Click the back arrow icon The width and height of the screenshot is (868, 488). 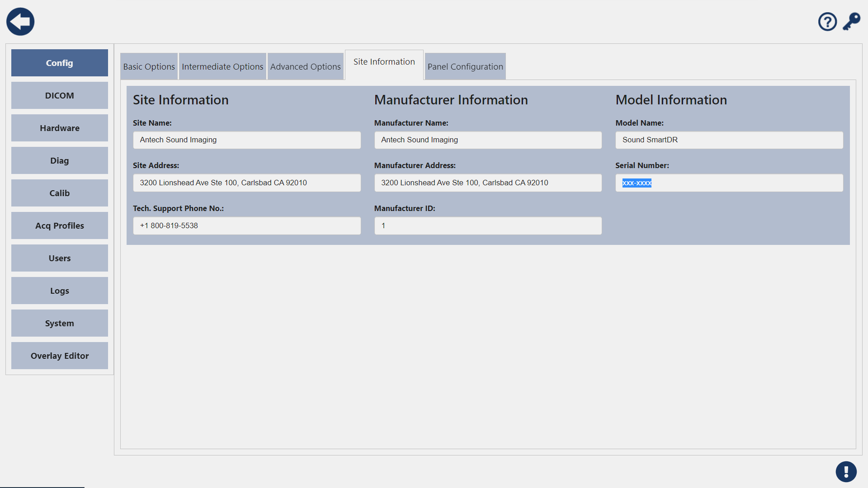(x=20, y=22)
